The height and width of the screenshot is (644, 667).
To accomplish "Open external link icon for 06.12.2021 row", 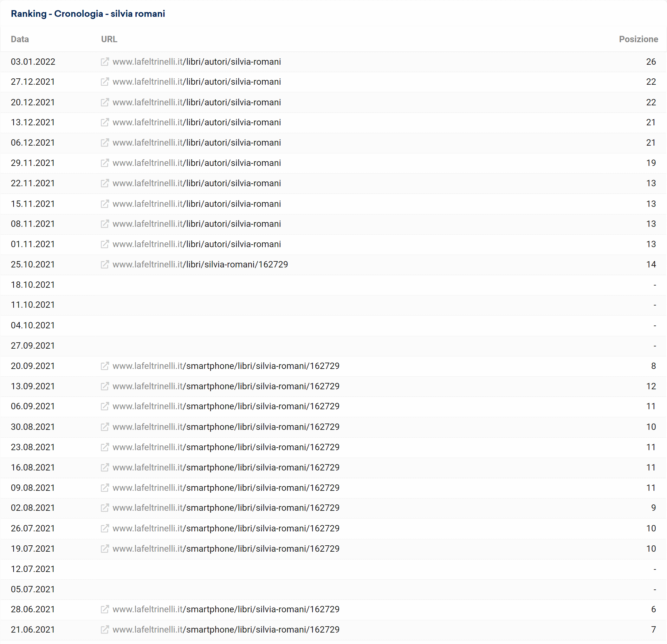I will coord(105,143).
